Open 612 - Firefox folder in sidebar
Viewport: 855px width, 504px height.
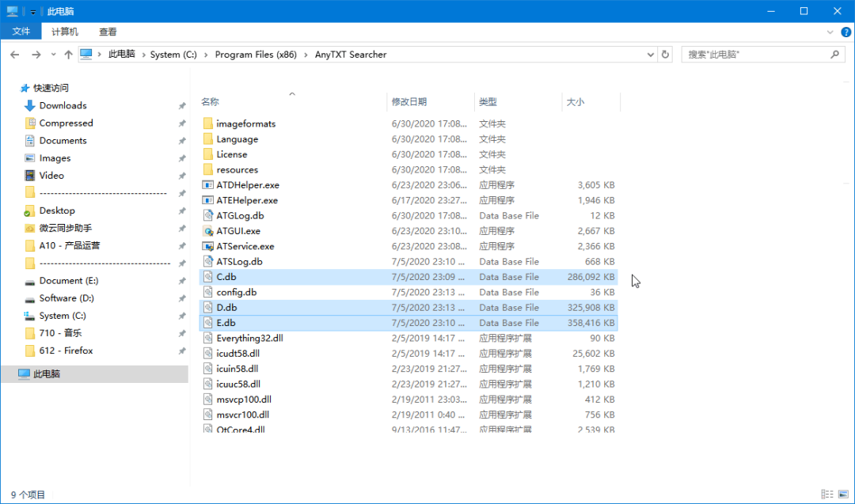click(x=66, y=351)
